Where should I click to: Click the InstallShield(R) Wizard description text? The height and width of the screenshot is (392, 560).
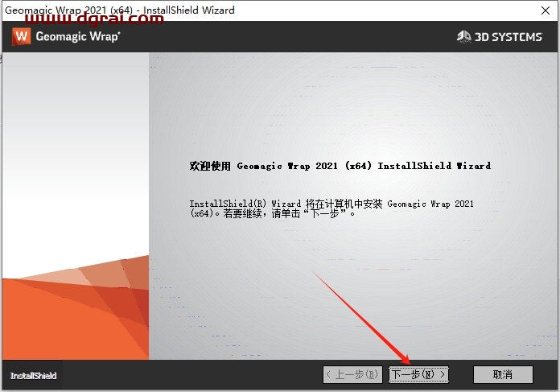click(x=331, y=208)
